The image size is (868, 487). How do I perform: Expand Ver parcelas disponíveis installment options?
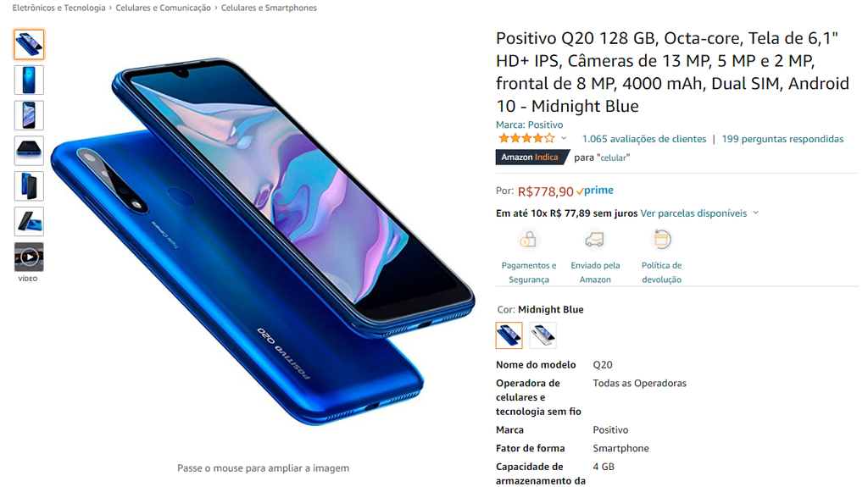click(x=699, y=213)
